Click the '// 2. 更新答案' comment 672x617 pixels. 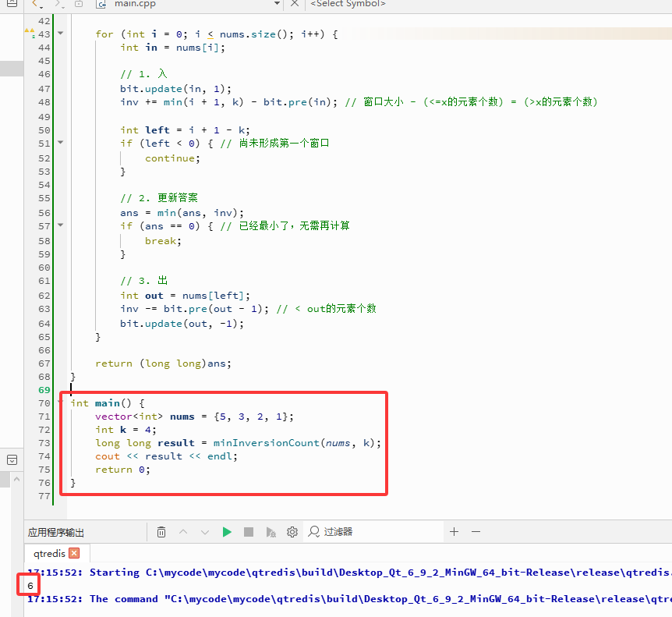point(159,197)
